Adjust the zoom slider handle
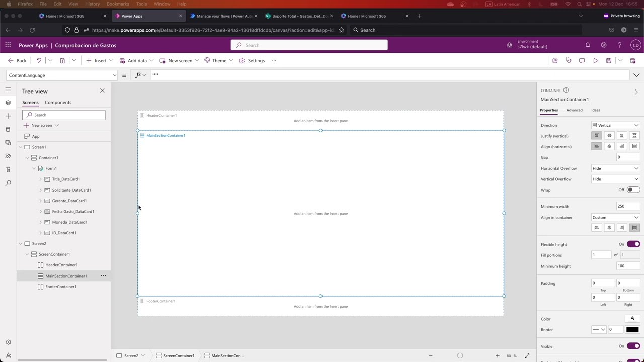 (x=460, y=356)
